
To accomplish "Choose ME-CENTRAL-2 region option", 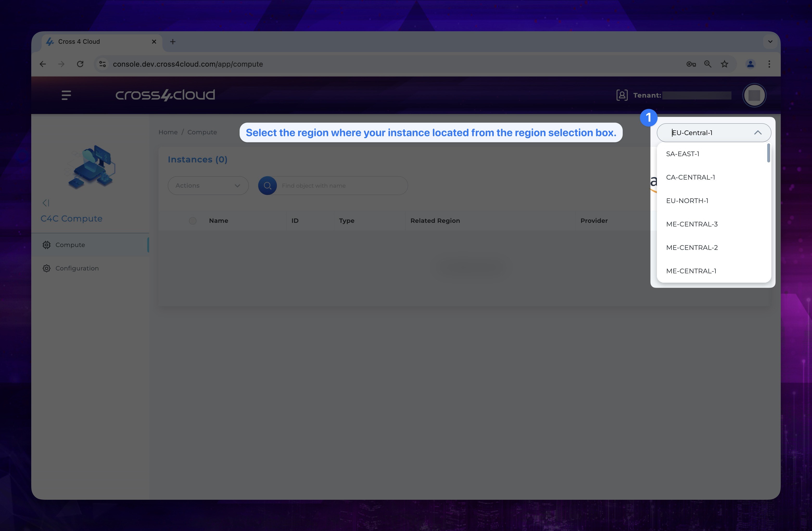I will click(712, 248).
